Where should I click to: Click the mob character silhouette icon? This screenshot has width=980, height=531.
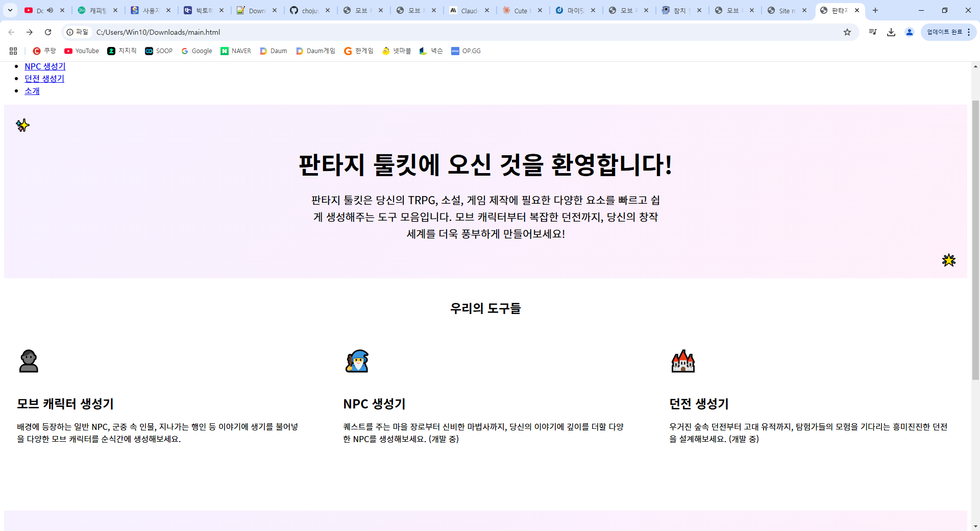pyautogui.click(x=29, y=361)
